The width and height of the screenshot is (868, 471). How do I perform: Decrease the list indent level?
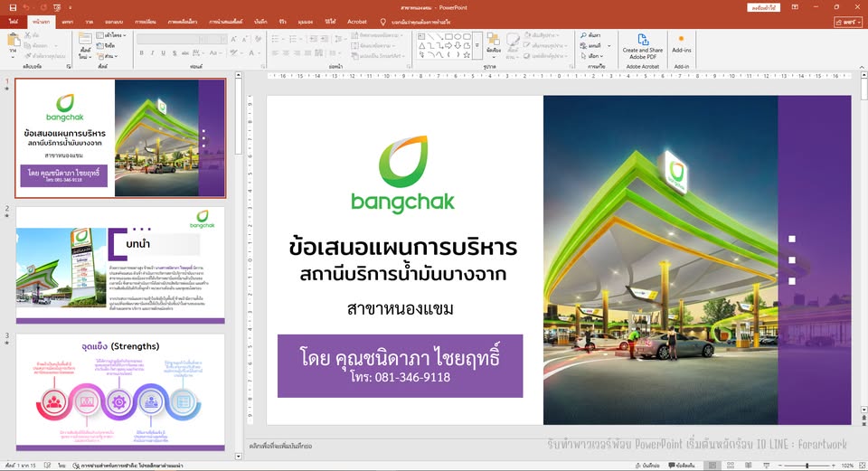tap(314, 39)
